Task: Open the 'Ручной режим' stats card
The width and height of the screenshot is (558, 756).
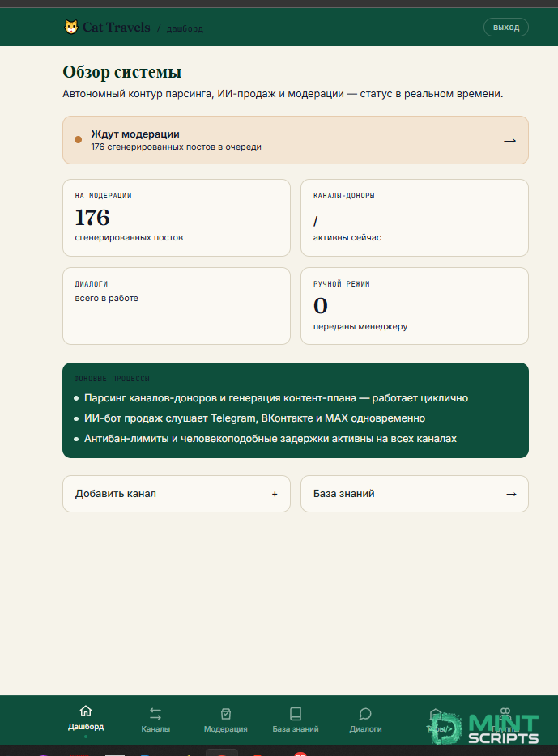Action: (x=415, y=306)
